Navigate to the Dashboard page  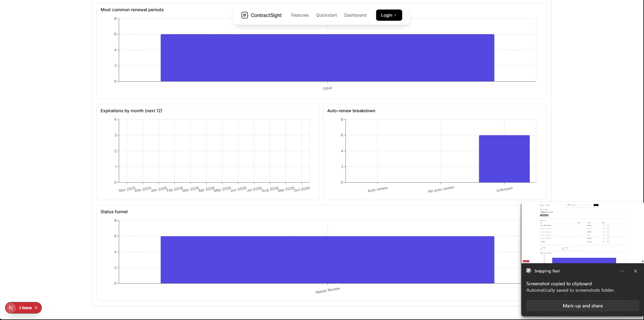[355, 15]
